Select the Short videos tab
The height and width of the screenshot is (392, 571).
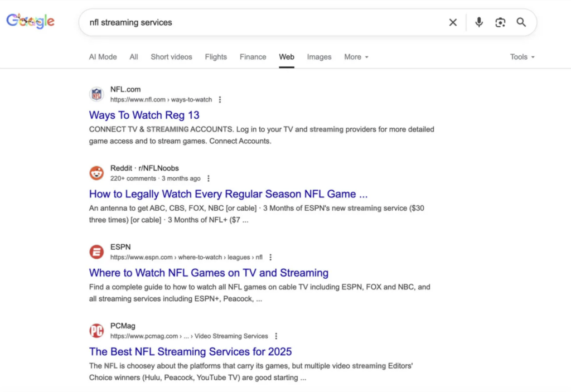click(x=171, y=57)
